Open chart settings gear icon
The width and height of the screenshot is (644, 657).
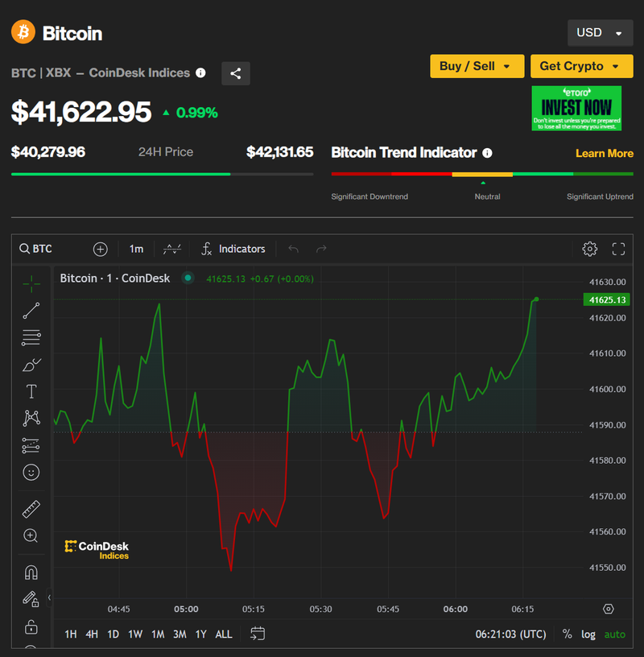click(589, 249)
